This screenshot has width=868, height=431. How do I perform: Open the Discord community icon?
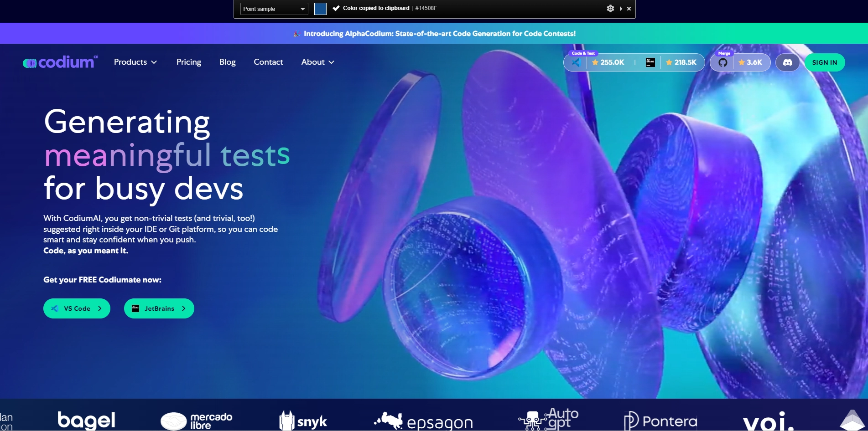point(788,62)
